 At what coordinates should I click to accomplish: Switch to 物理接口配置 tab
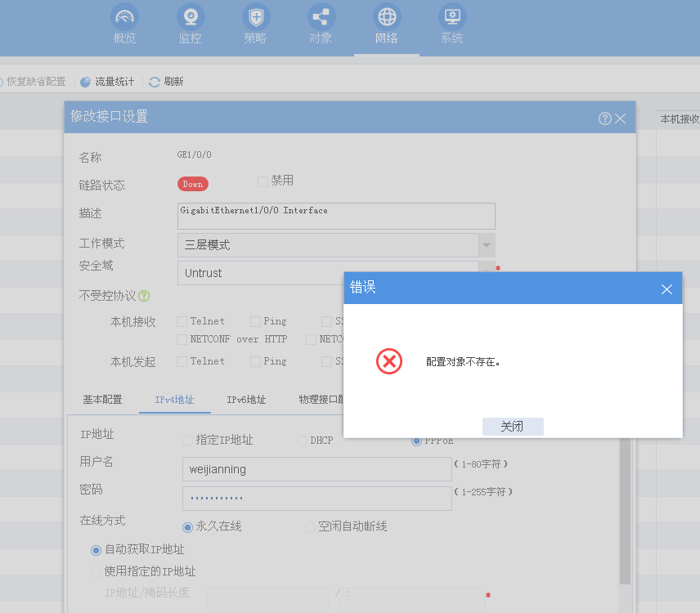click(x=321, y=400)
